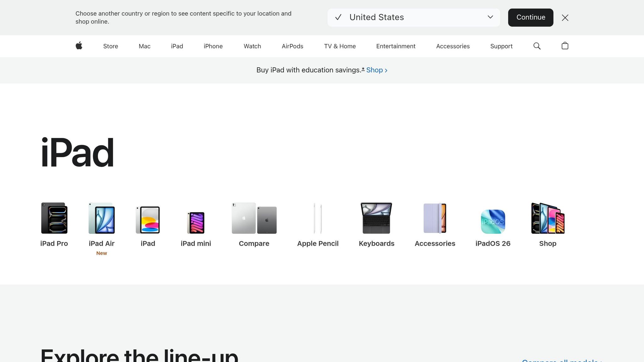The width and height of the screenshot is (644, 362).
Task: Click the Shop label under lineup icon
Action: [548, 244]
